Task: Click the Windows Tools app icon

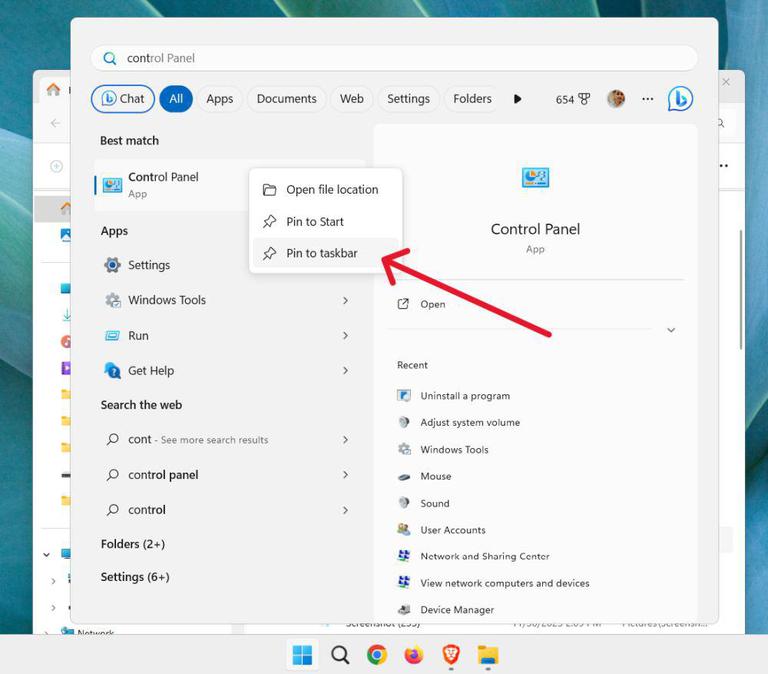Action: [x=113, y=300]
